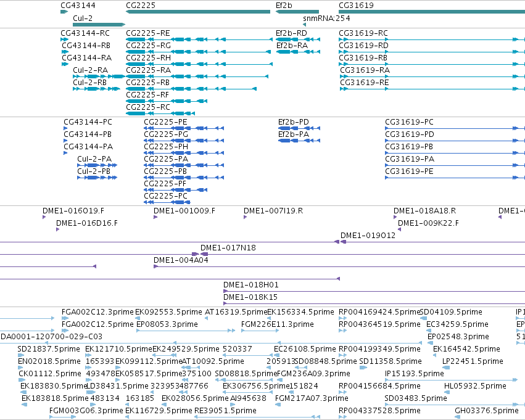Select protein CG2225-PG
Image resolution: width=525 pixels, height=420 pixels.
[x=166, y=134]
